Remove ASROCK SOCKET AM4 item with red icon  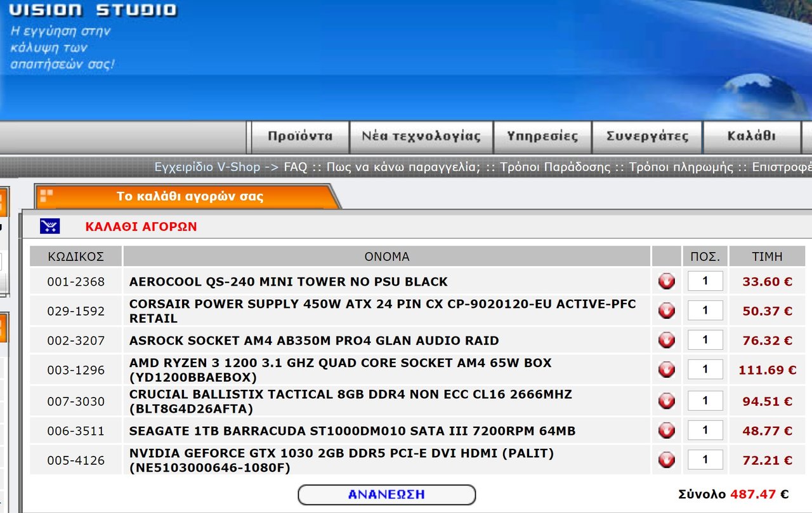667,340
